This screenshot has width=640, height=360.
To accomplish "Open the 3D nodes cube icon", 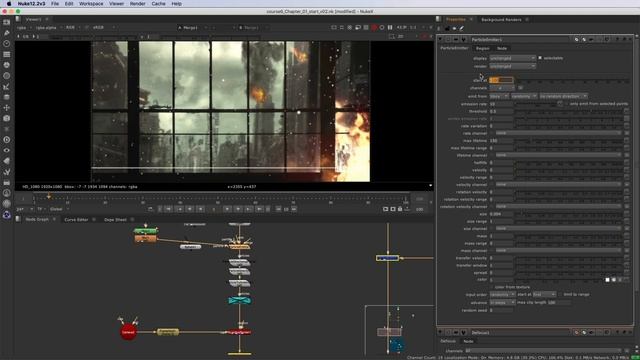I will 7,118.
